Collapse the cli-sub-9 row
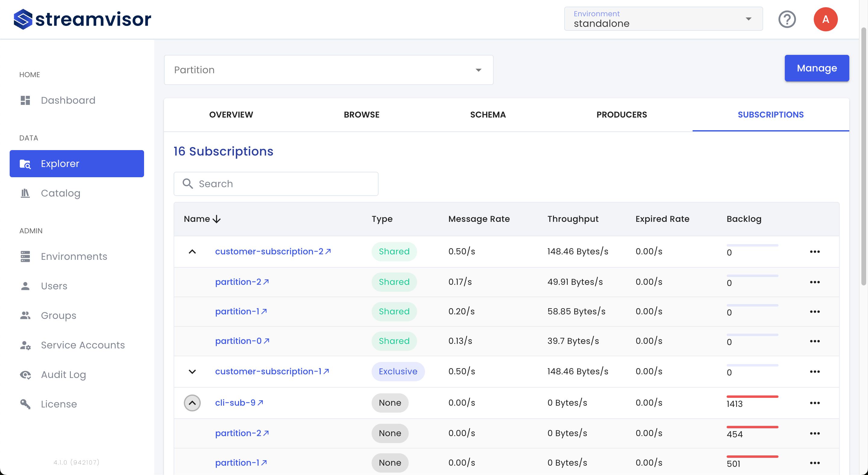The image size is (868, 475). (192, 403)
